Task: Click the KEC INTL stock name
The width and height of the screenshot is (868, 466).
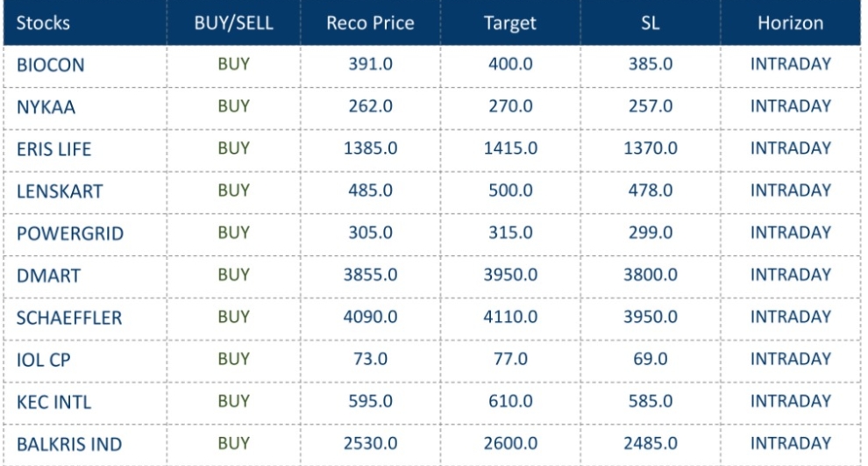Action: point(53,403)
